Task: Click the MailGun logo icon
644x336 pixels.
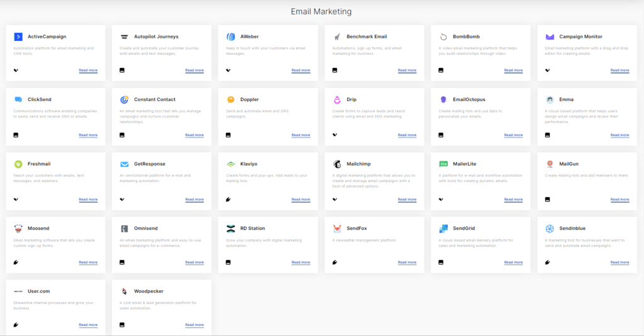Action: click(x=550, y=164)
